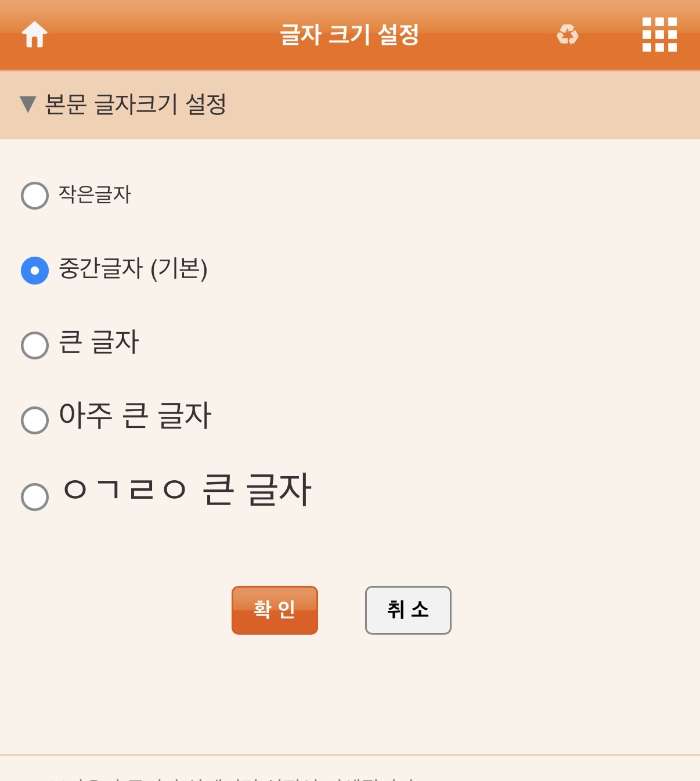Click the 본문 글자크기 설정 section heading text
The image size is (700, 781).
click(x=135, y=105)
